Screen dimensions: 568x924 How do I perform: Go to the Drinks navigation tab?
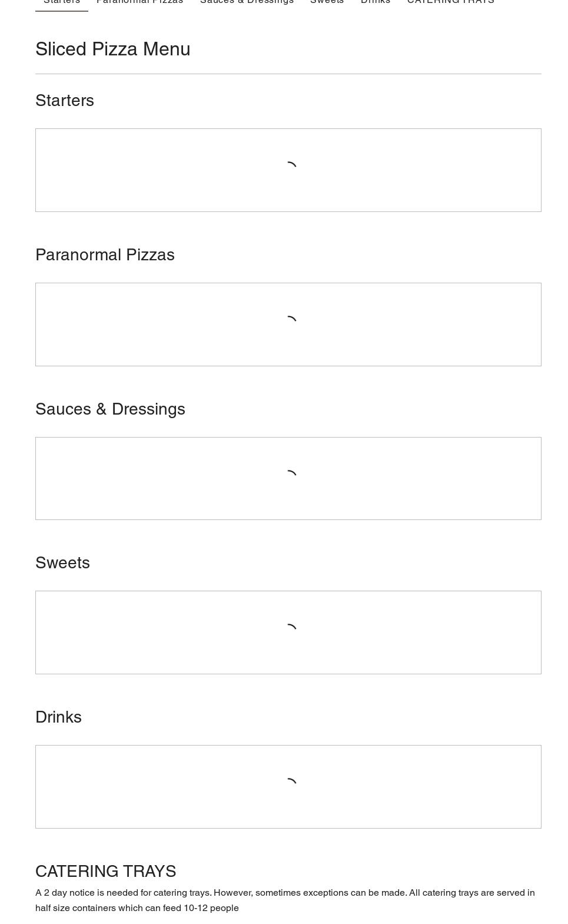(375, 2)
